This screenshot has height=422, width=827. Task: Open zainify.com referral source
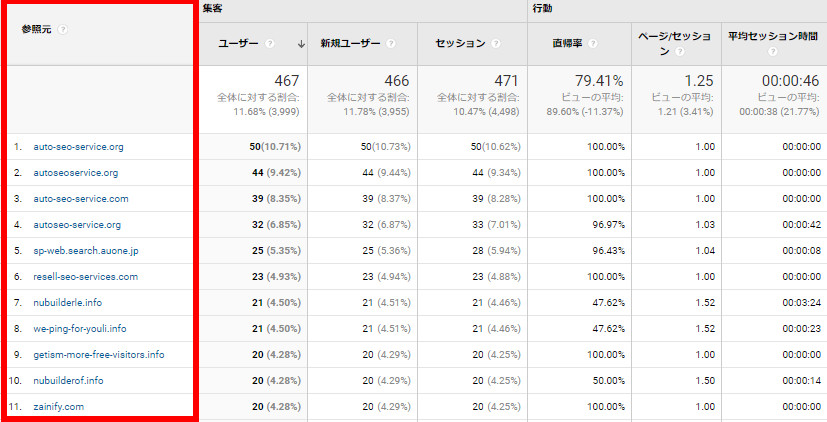[58, 406]
